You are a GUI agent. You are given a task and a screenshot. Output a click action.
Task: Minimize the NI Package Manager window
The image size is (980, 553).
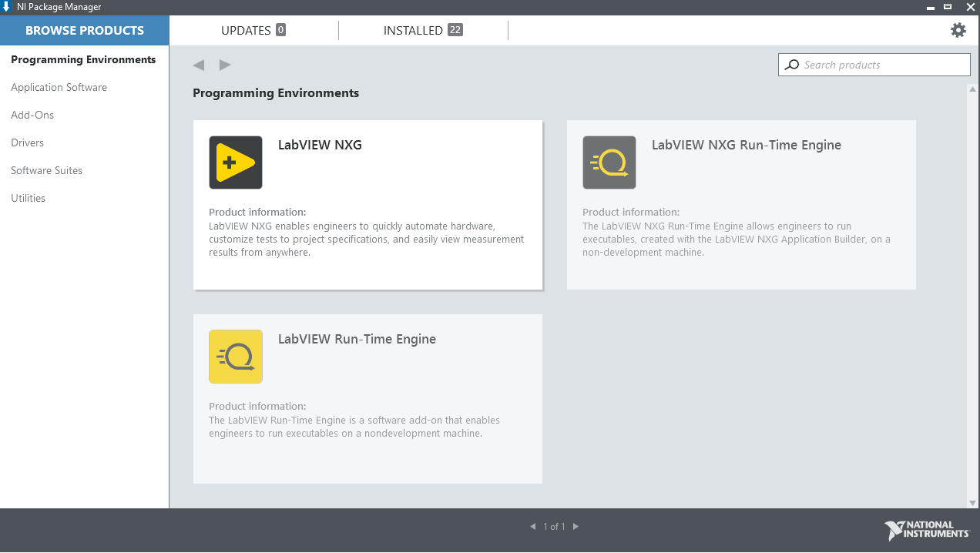930,7
